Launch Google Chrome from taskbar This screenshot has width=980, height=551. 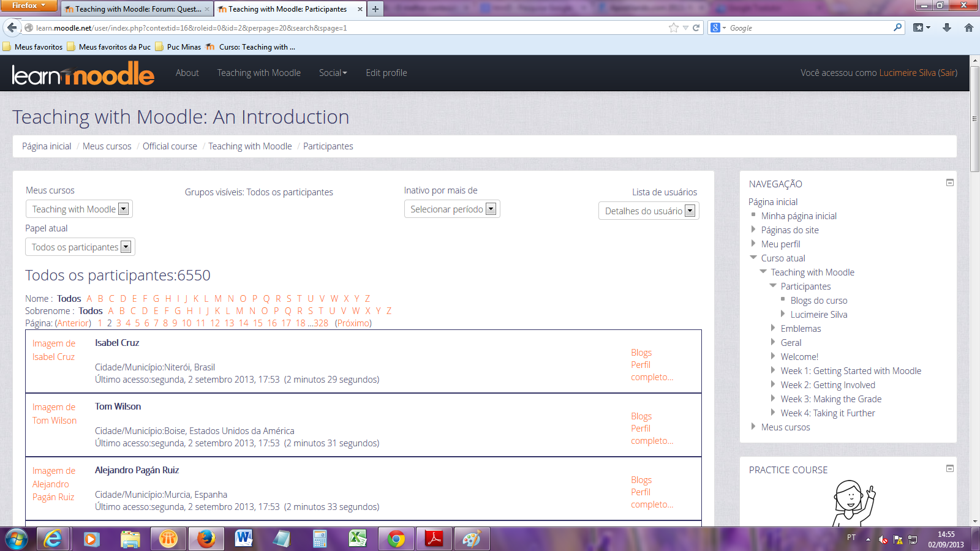point(396,539)
